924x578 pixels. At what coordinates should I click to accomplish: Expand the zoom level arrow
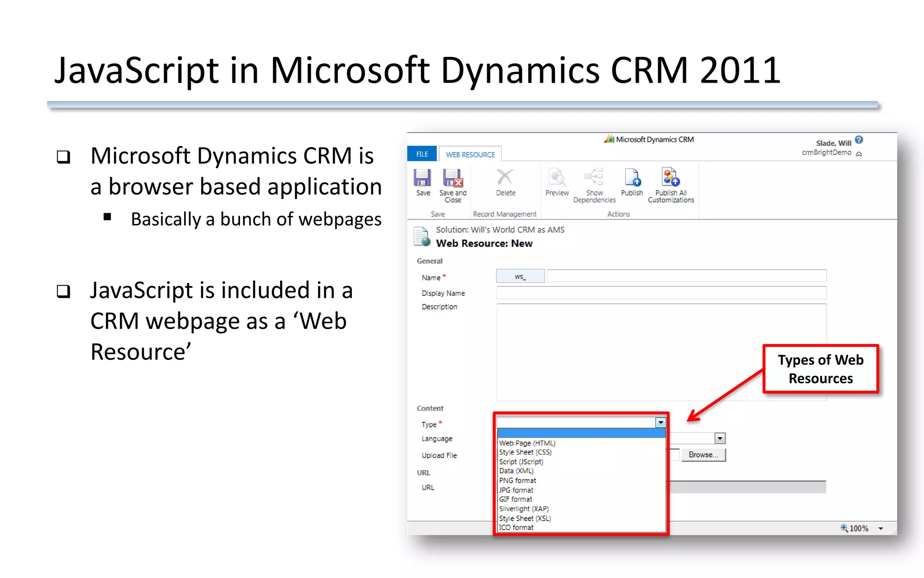coord(881,528)
